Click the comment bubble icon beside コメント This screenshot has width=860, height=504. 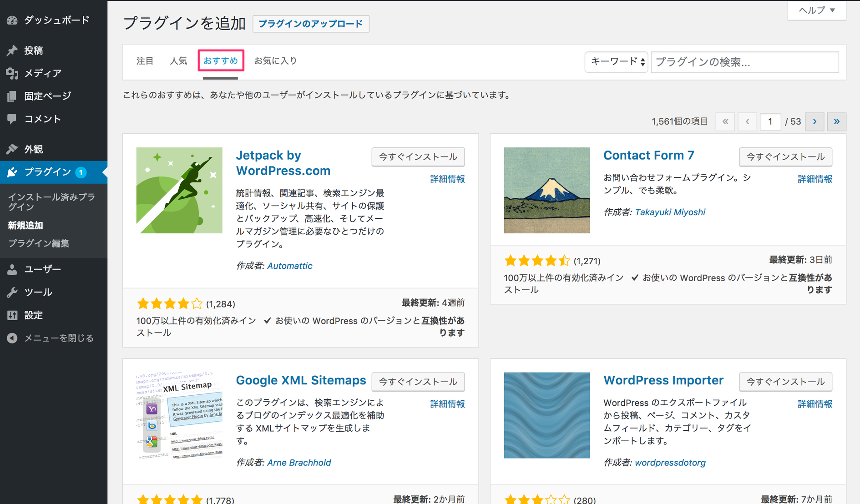click(12, 119)
